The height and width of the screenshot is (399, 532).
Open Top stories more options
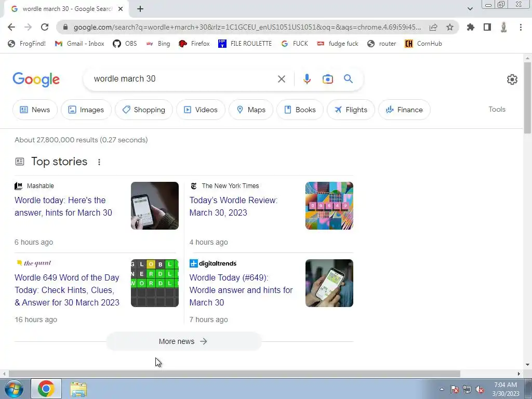tap(99, 162)
